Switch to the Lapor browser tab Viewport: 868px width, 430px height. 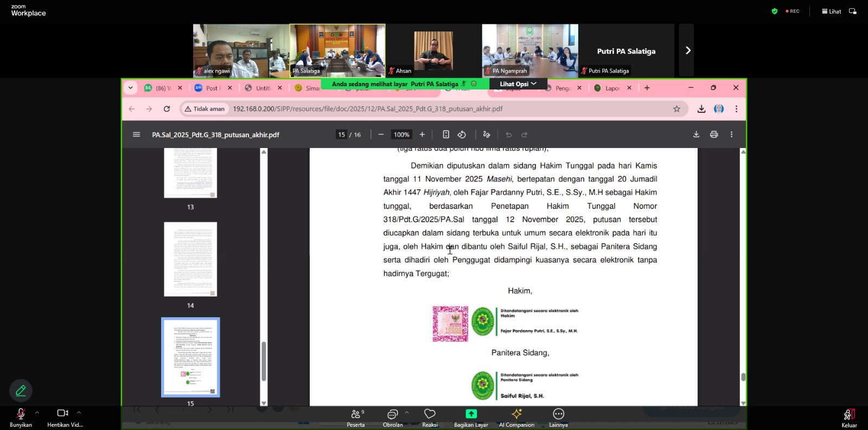coord(611,88)
